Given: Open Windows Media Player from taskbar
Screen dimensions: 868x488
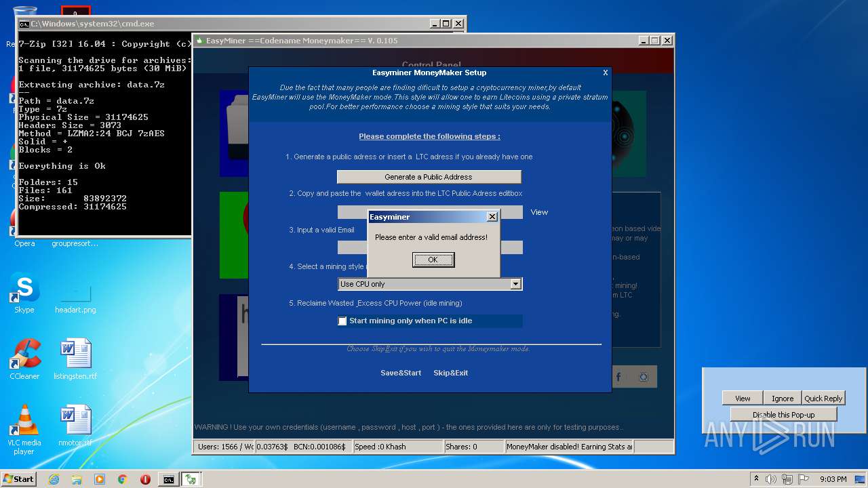Looking at the screenshot, I should click(100, 479).
